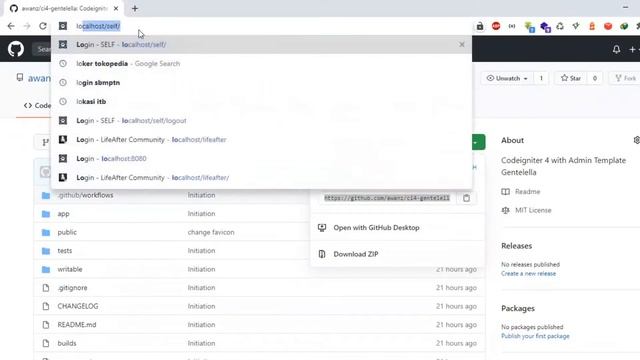
Task: Open the builds file
Action: (67, 343)
